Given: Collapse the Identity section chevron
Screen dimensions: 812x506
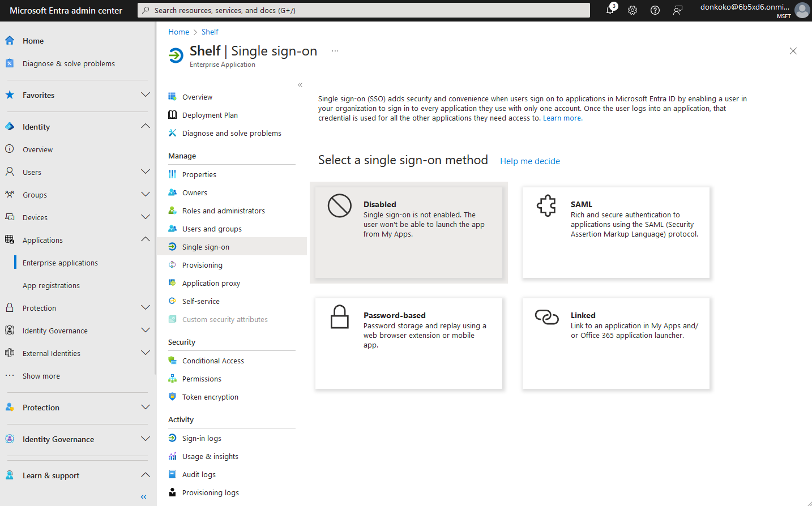Looking at the screenshot, I should [x=146, y=126].
